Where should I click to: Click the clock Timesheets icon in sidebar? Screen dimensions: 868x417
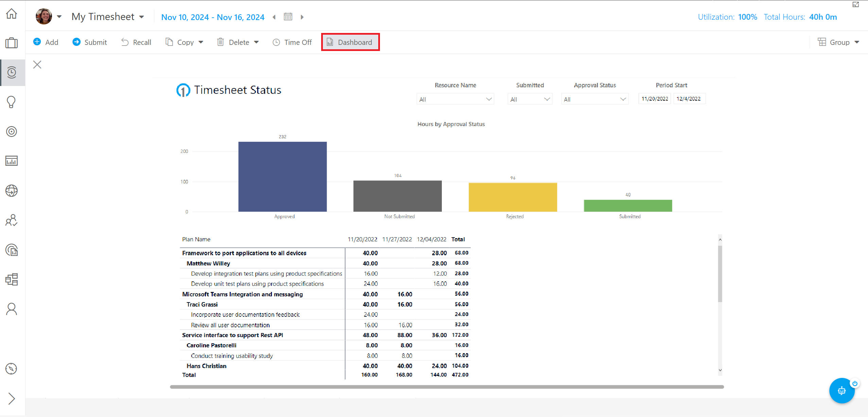pos(12,72)
